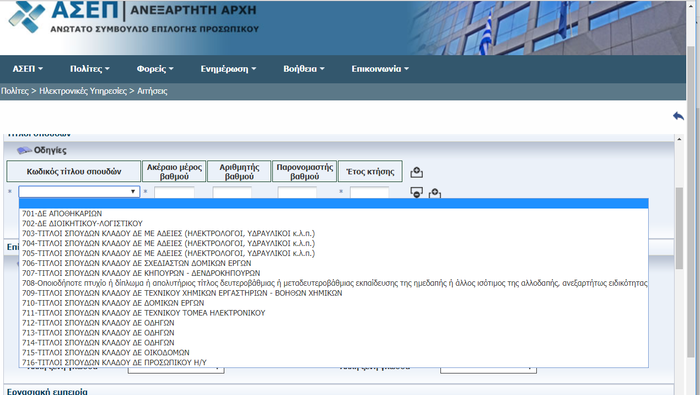Follow the Αιτήσεις breadcrumb link
This screenshot has width=700, height=395.
click(152, 91)
